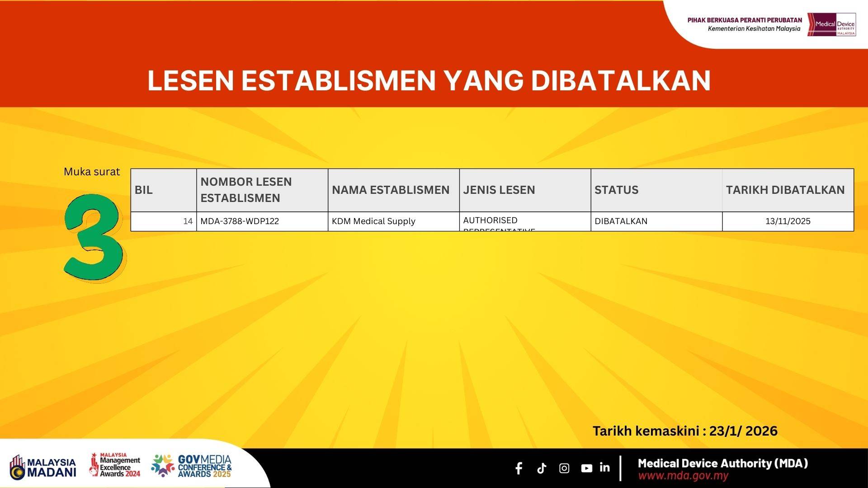Click the NAMA ESTABLISMEN column header

coord(391,190)
